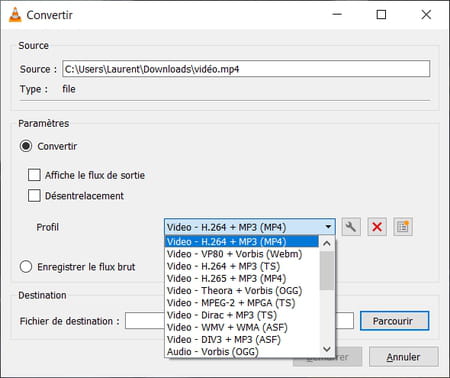
Task: Click the wrench edit profile icon
Action: 351,227
